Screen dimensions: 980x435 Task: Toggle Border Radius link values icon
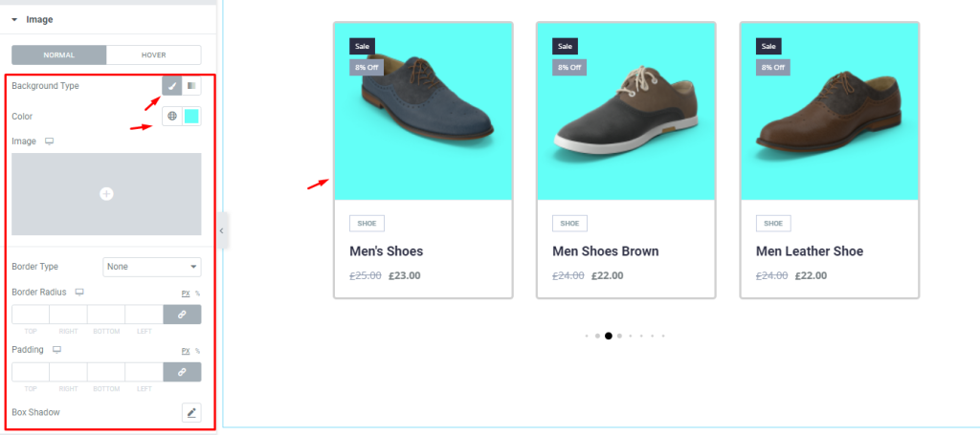(182, 315)
